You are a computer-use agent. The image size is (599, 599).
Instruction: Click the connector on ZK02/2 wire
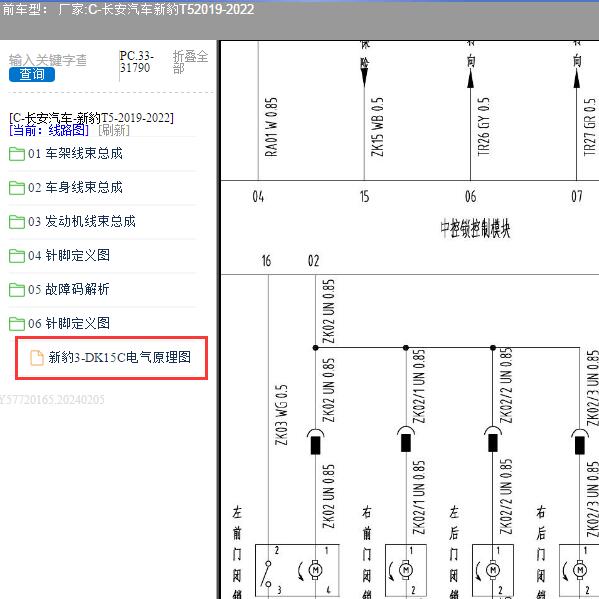pos(493,440)
